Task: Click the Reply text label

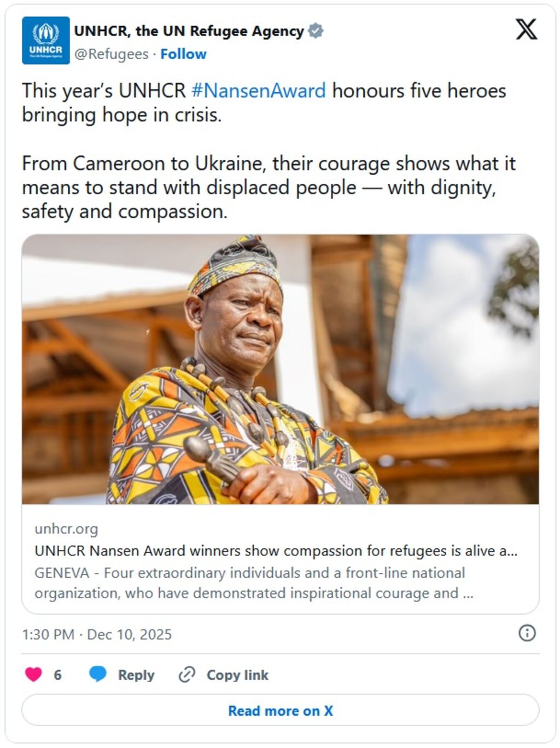Action: [x=136, y=675]
